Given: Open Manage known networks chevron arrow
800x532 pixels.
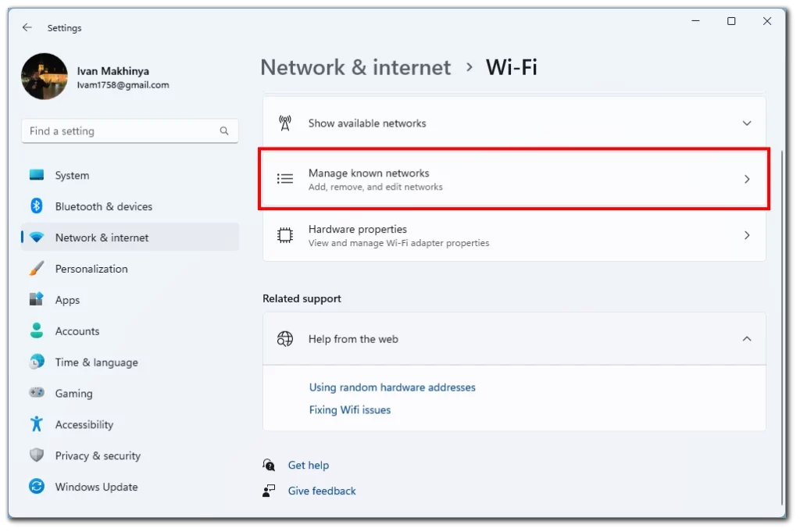Looking at the screenshot, I should [x=746, y=179].
